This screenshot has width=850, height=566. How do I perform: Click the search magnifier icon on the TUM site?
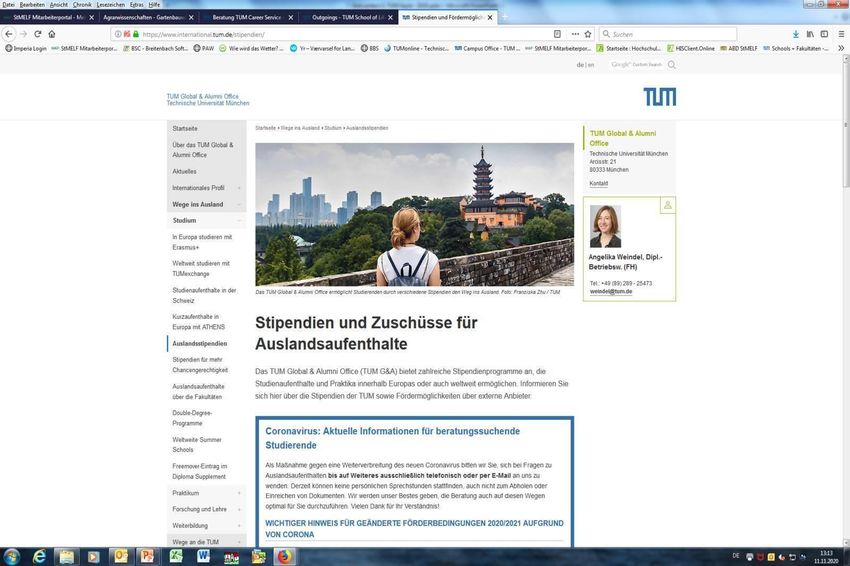coord(671,65)
